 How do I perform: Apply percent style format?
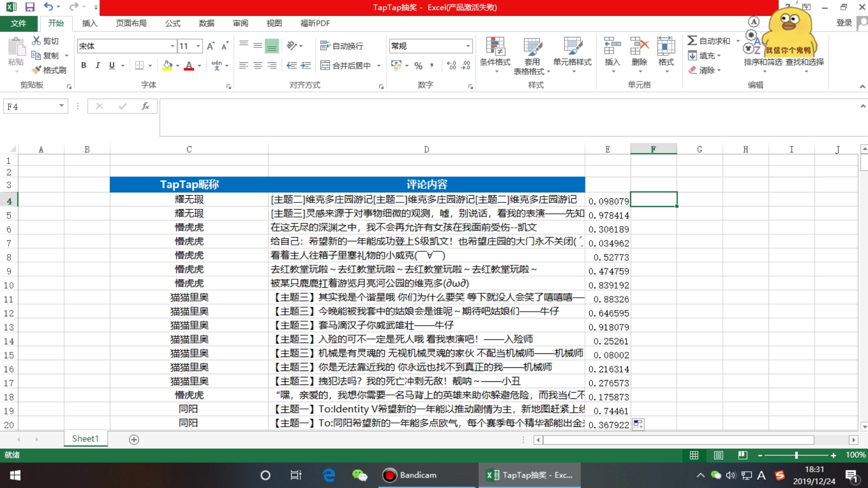coord(419,66)
